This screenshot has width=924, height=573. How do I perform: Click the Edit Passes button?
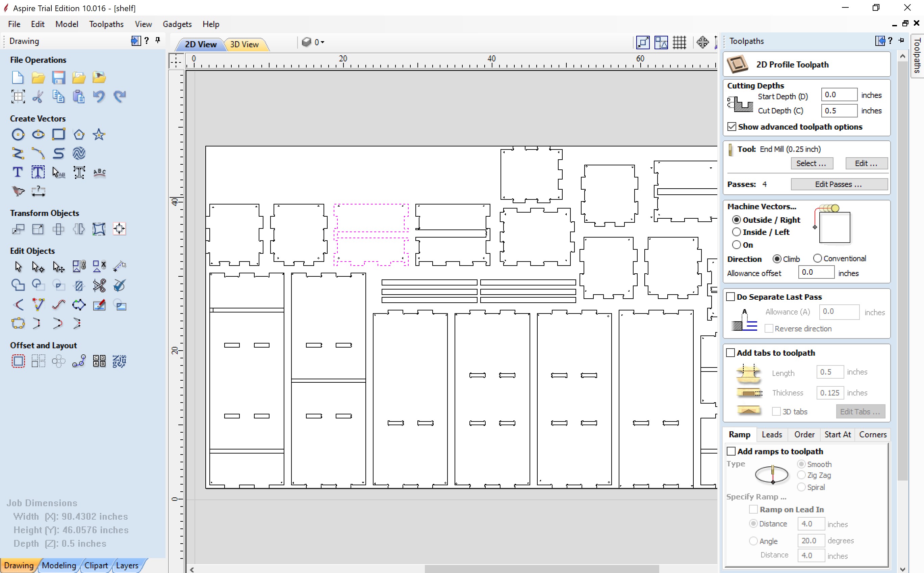pos(839,184)
